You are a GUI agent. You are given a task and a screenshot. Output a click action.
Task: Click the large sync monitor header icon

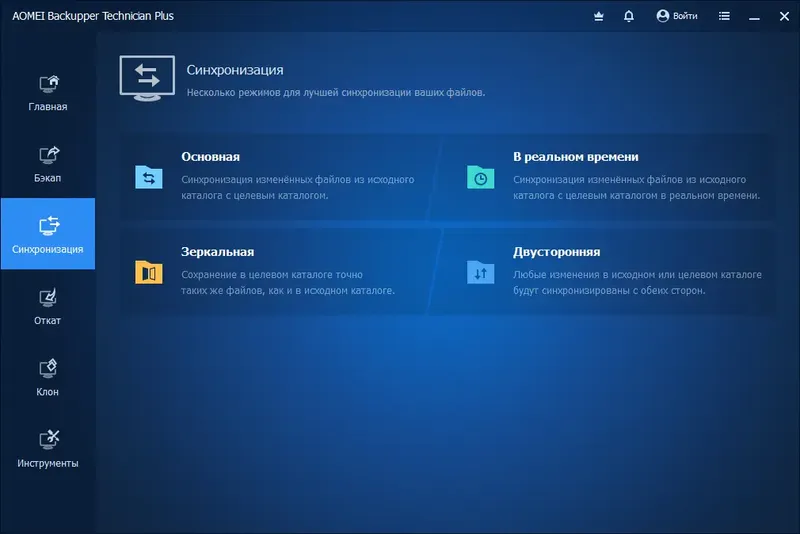point(147,78)
